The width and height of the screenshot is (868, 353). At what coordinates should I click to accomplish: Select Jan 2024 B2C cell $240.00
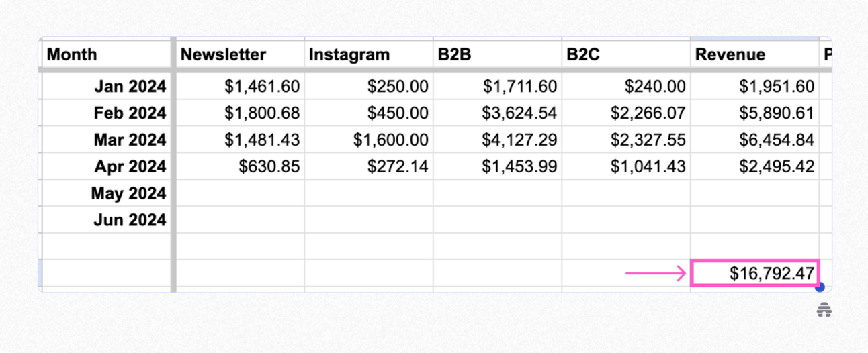pos(626,87)
